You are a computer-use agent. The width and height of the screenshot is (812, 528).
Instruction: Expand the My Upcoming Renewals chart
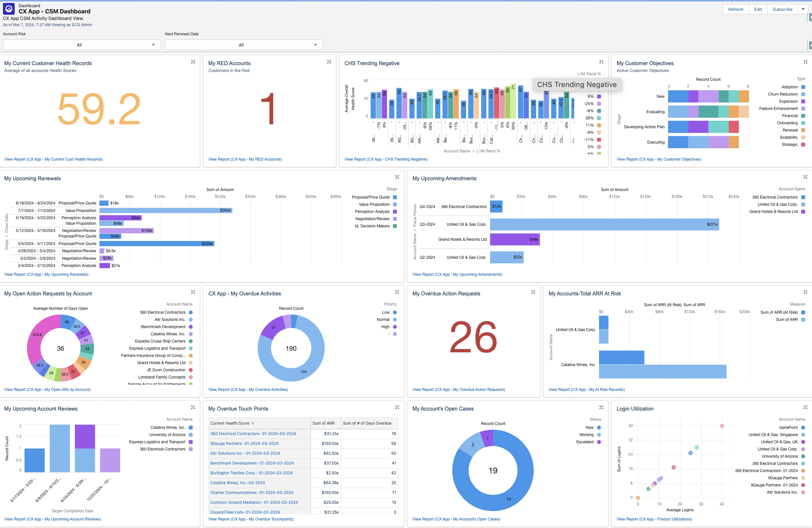(397, 177)
